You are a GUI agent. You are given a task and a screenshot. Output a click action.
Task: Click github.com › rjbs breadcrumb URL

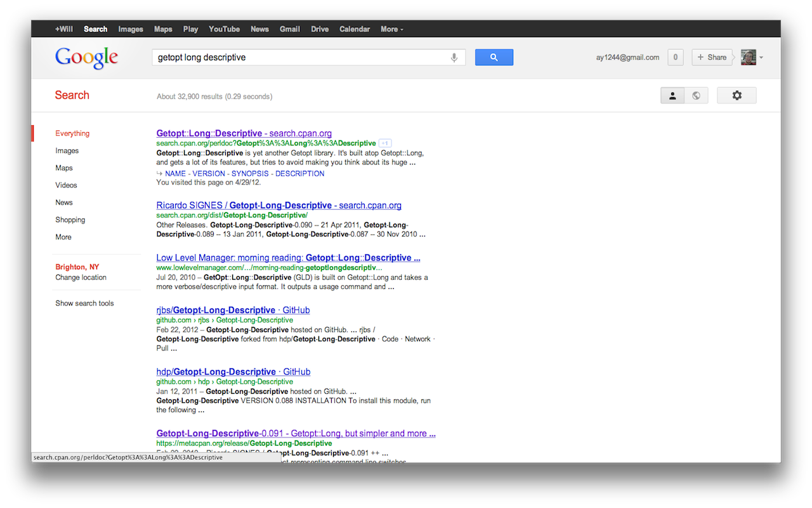(x=225, y=320)
